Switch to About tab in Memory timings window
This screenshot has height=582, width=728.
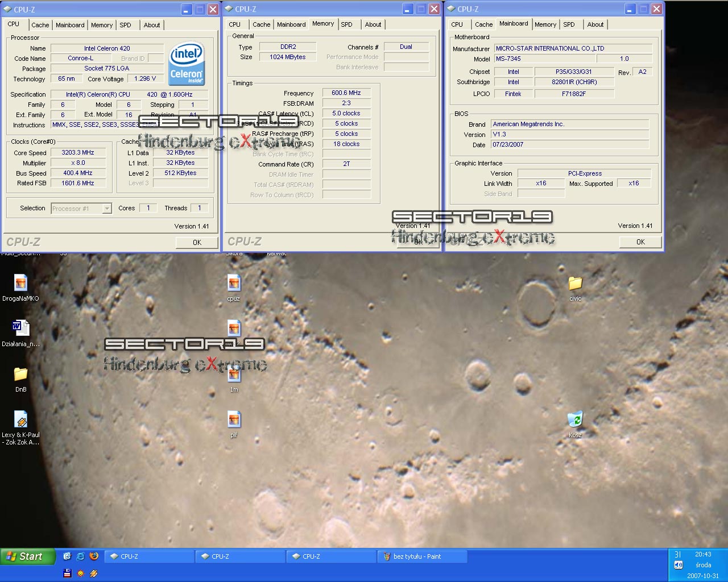coord(373,24)
